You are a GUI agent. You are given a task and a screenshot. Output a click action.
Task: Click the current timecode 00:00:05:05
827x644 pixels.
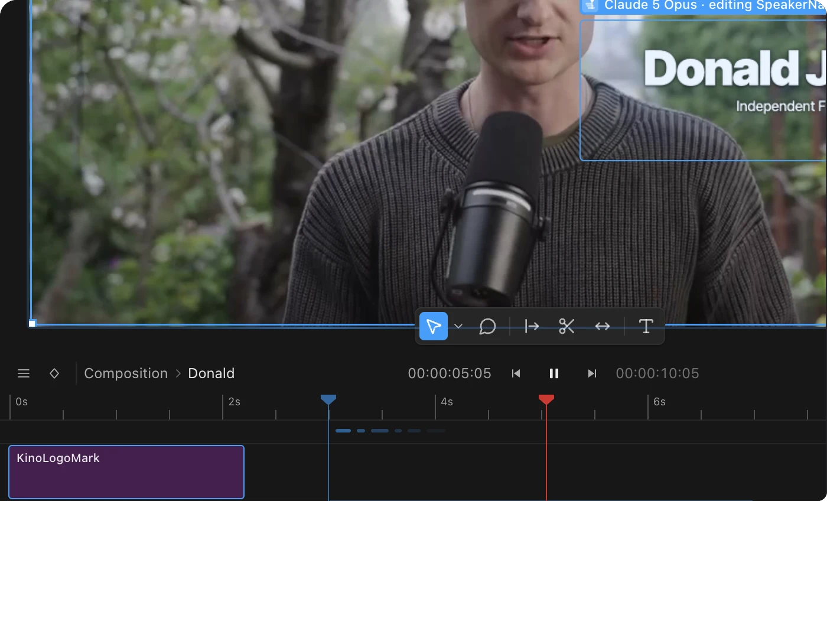coord(450,373)
